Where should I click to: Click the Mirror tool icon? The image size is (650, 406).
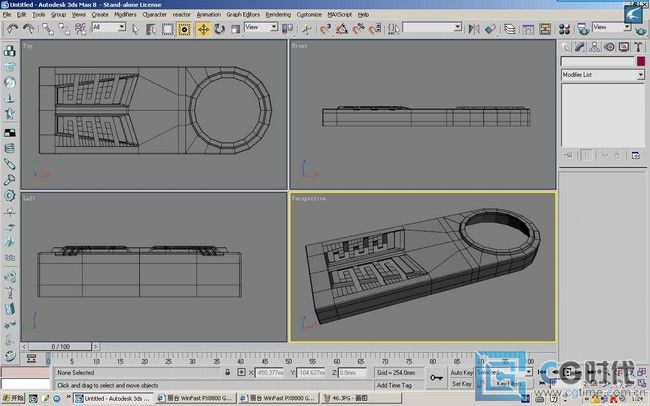point(473,29)
